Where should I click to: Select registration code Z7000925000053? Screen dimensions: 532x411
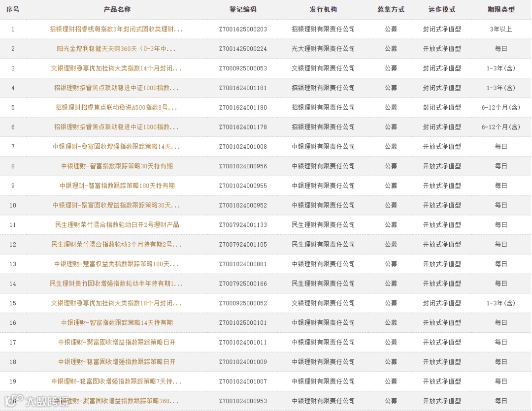pyautogui.click(x=243, y=68)
